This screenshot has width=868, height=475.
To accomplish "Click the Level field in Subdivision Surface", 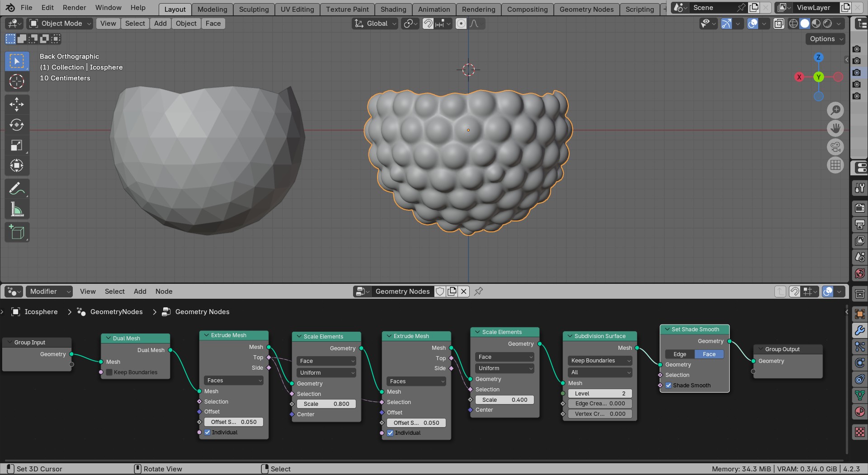I will coord(599,394).
